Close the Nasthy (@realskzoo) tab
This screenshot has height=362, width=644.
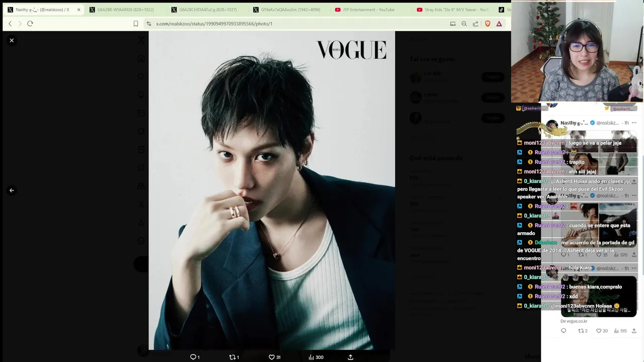pyautogui.click(x=78, y=10)
